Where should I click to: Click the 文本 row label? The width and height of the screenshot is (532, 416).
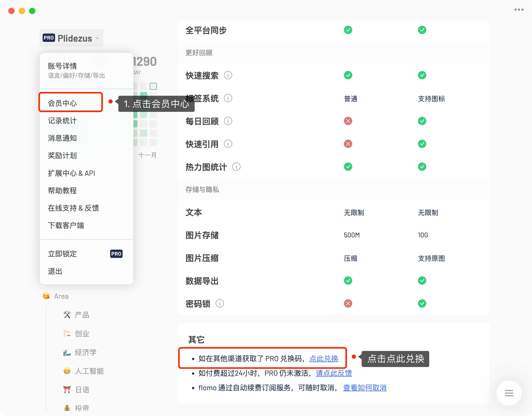click(x=194, y=212)
